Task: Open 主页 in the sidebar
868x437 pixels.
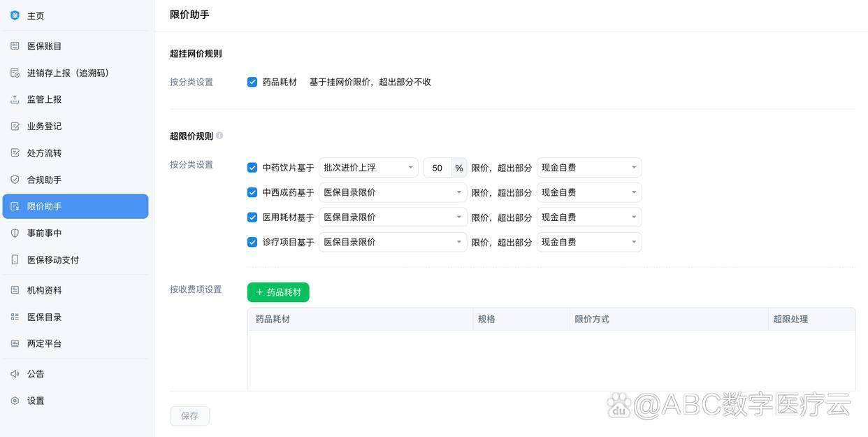Action: click(x=75, y=15)
